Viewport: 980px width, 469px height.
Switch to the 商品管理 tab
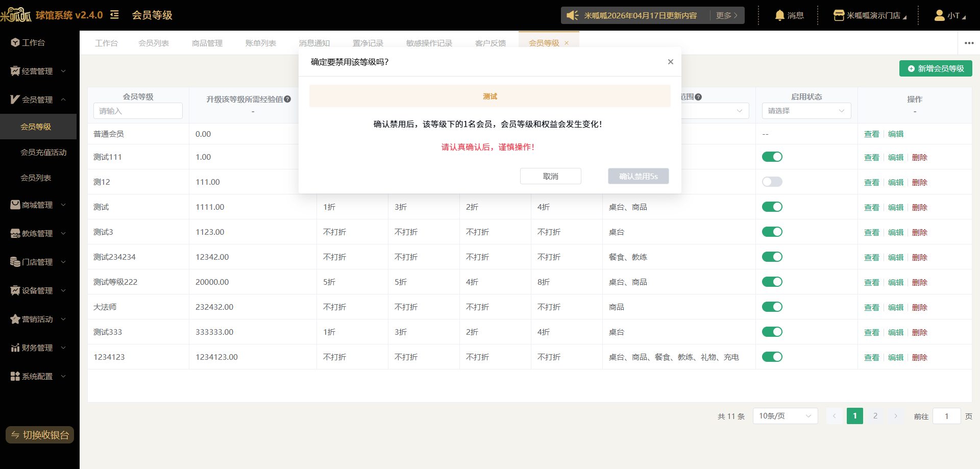click(x=207, y=43)
